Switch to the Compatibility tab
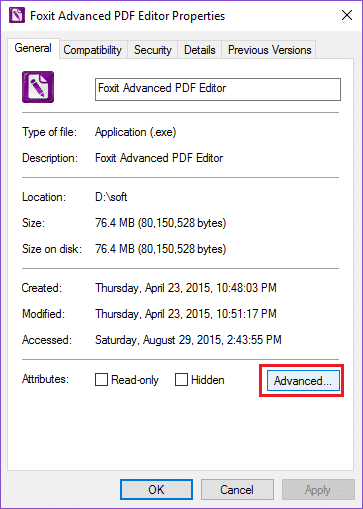The width and height of the screenshot is (363, 509). coord(93,50)
